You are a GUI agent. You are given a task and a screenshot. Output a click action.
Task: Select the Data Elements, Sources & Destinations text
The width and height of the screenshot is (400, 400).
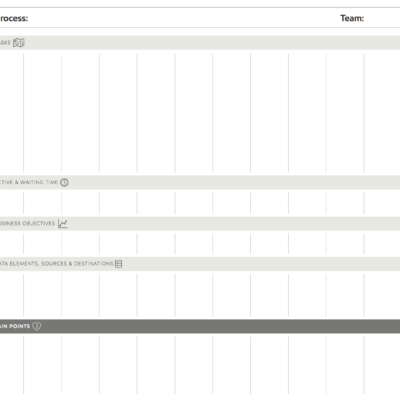point(57,264)
